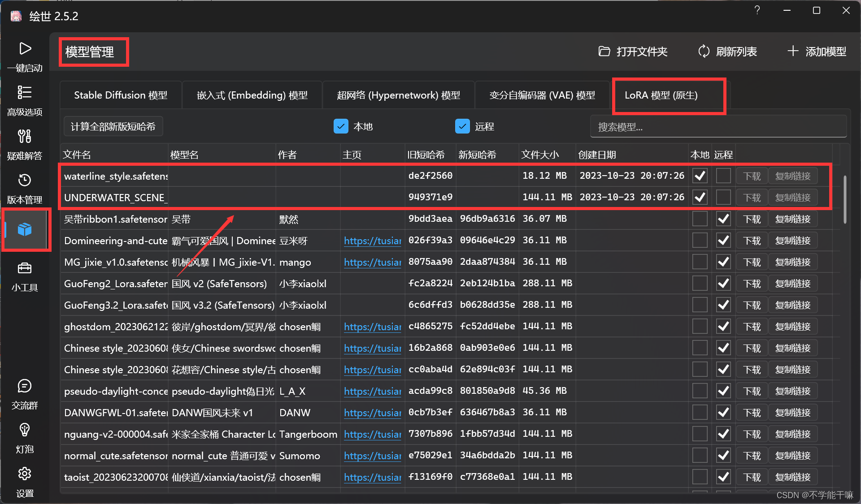Image resolution: width=861 pixels, height=504 pixels.
Task: Click the 一键启动 play icon
Action: click(25, 49)
